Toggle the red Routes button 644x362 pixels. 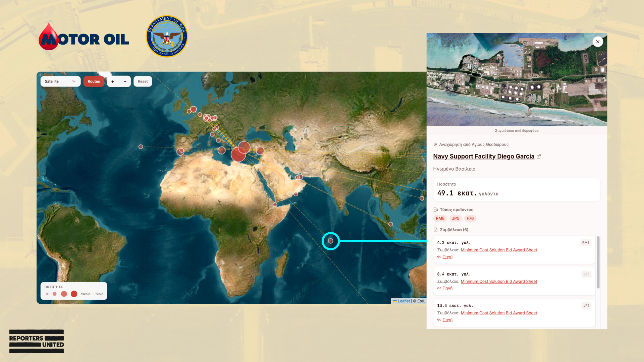point(94,81)
